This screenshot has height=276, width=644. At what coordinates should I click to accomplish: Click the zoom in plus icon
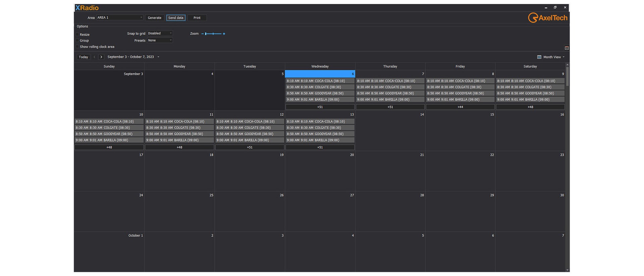[x=224, y=34]
